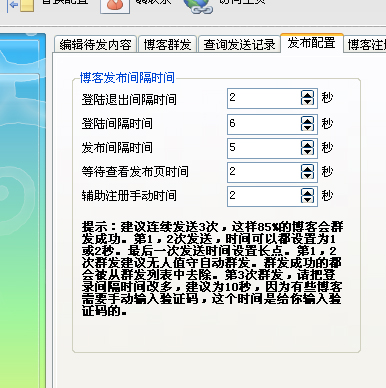Raise 发布间隔时间 with the spinner up arrow

click(x=307, y=144)
